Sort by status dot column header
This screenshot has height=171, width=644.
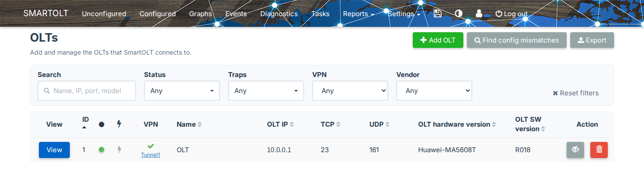point(102,124)
